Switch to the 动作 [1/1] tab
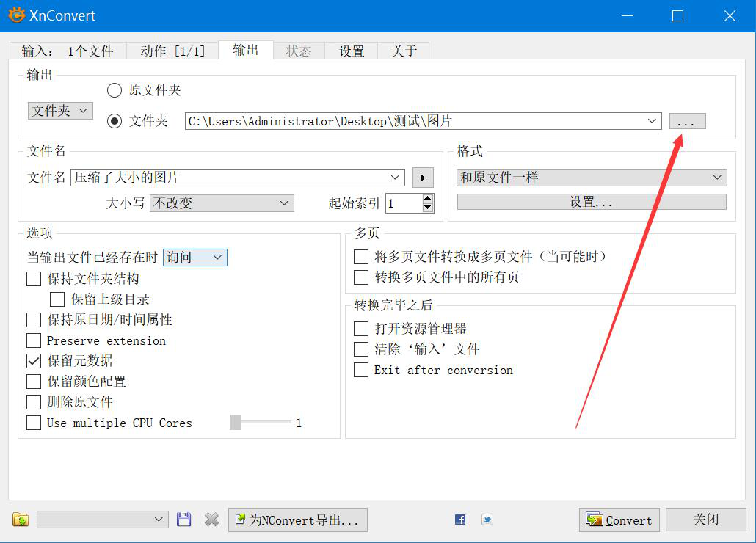The height and width of the screenshot is (543, 756). point(172,51)
